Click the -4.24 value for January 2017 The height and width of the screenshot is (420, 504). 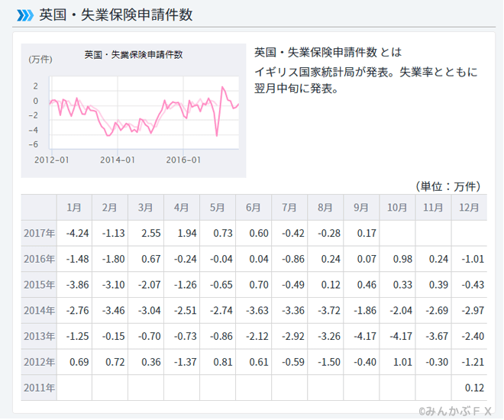click(77, 233)
